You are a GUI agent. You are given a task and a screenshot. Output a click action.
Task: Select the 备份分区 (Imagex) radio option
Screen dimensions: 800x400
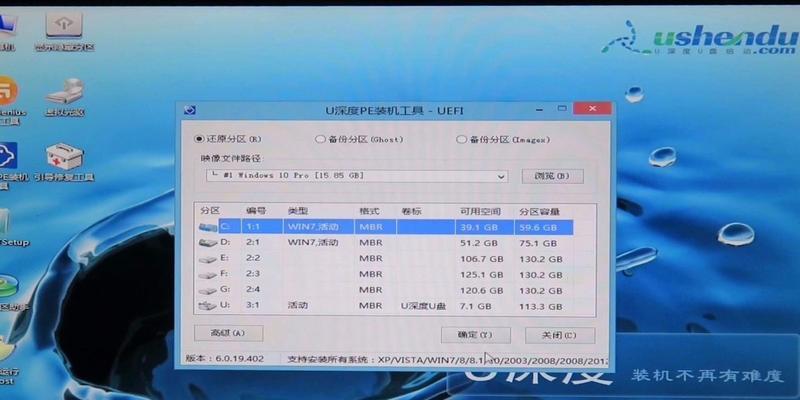pyautogui.click(x=461, y=139)
